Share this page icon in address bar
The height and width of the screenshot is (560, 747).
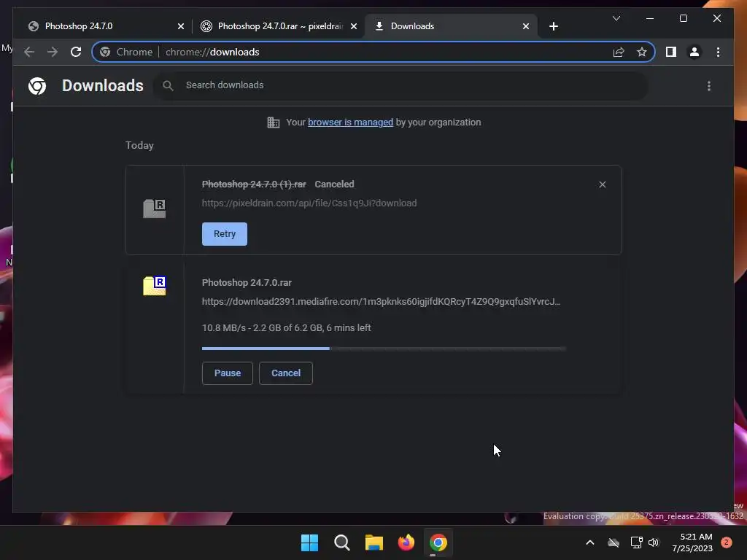coord(619,52)
